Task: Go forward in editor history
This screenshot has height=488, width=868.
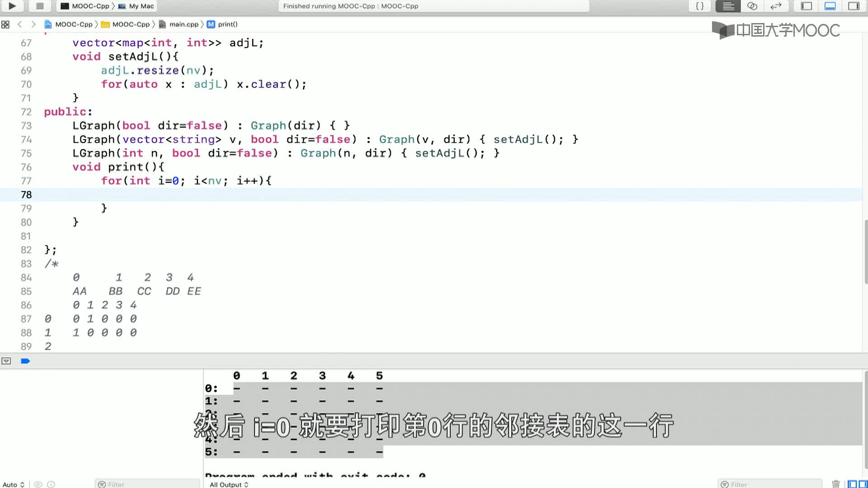Action: point(33,24)
